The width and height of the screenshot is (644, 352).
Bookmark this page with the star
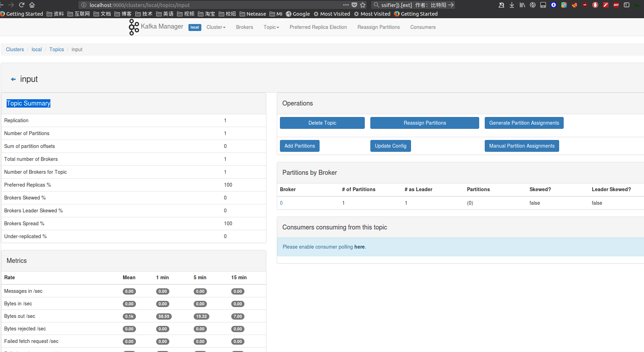tap(363, 5)
